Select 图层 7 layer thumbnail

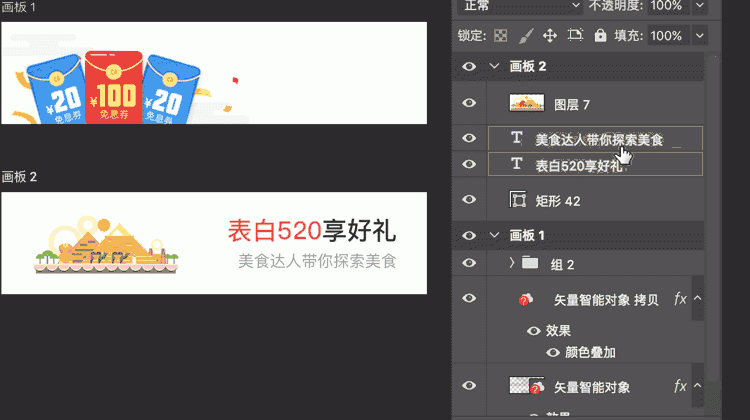[526, 103]
